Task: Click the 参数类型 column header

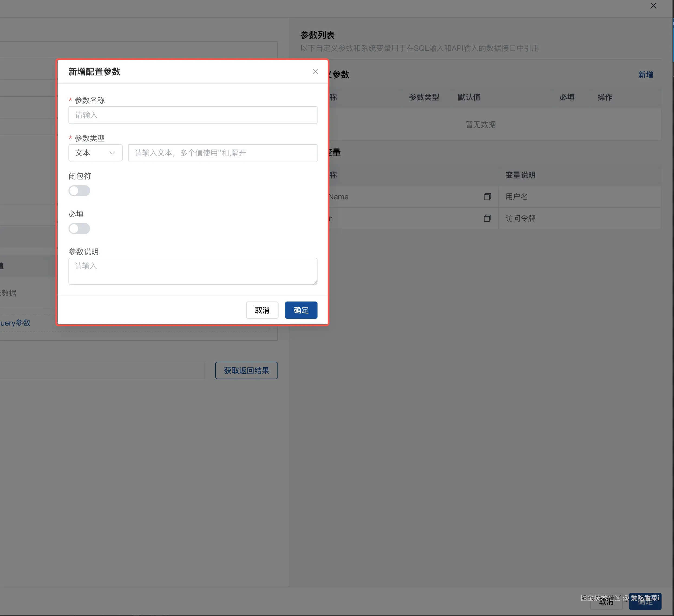Action: (x=424, y=97)
